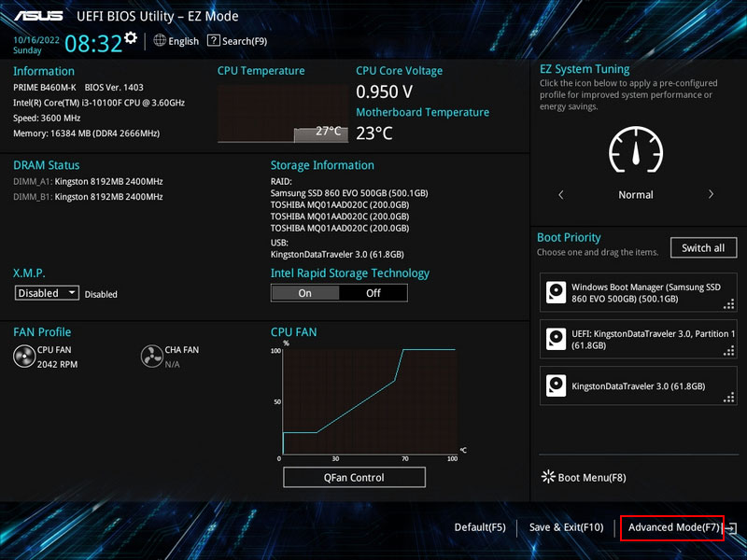This screenshot has height=560, width=747.
Task: Open Boot Menu(F8)
Action: pyautogui.click(x=592, y=478)
